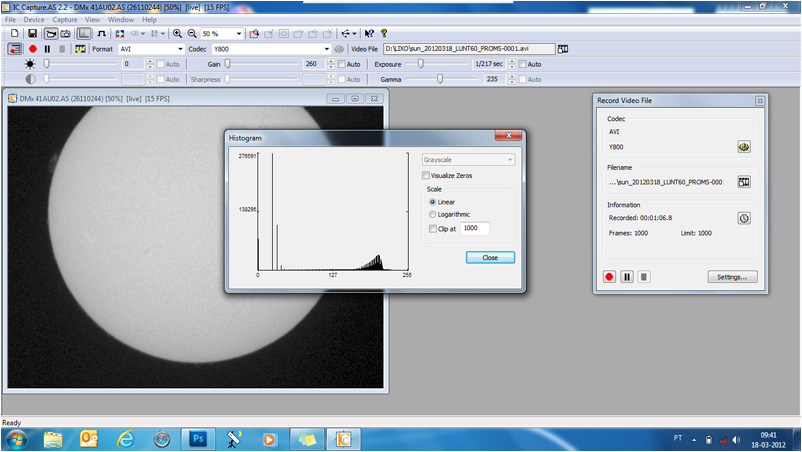Click the save image toolbar icon
This screenshot has height=452, width=802.
(32, 33)
